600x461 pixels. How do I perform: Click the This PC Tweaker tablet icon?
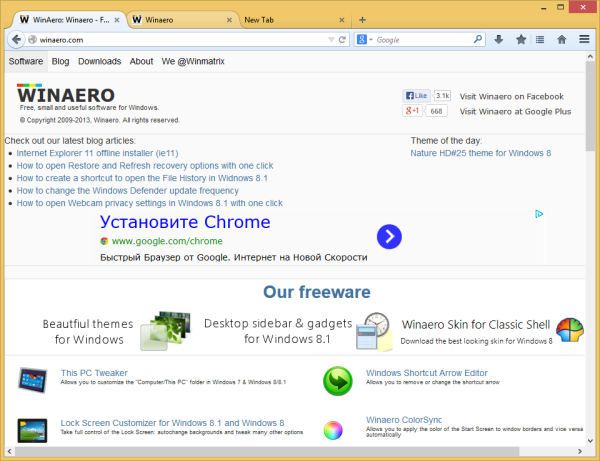[x=33, y=380]
